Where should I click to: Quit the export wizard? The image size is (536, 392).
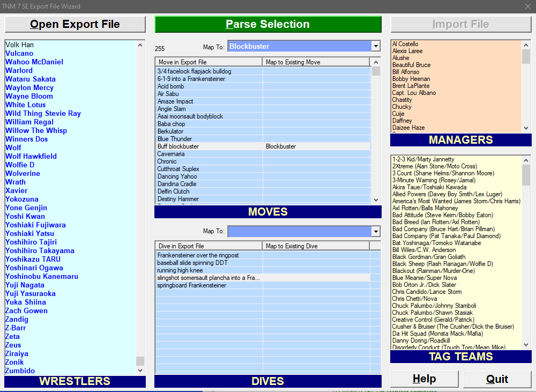497,379
